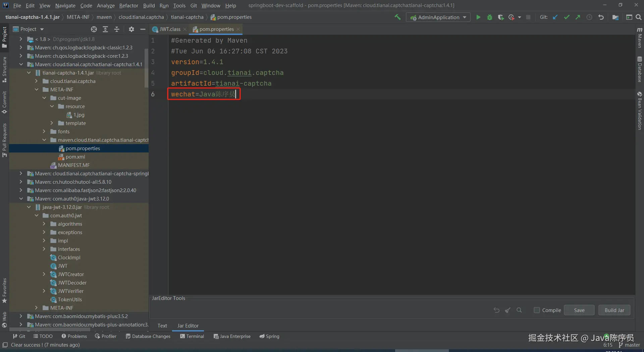Click the META-INF breadcrumb in navigation bar
The width and height of the screenshot is (644, 352).
78,17
